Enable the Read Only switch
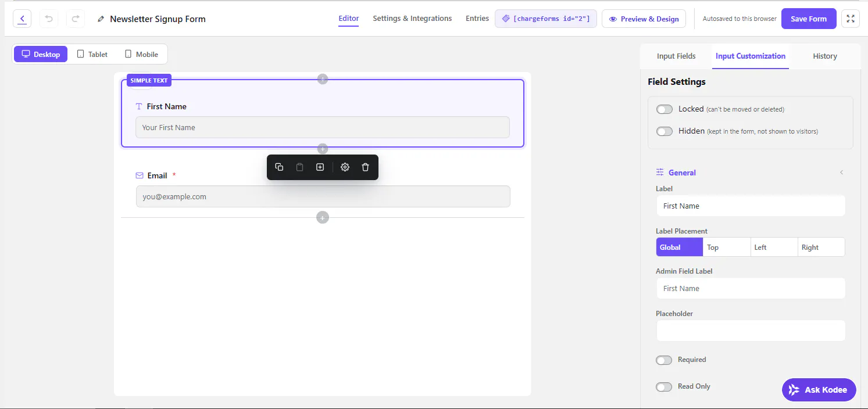 coord(664,387)
